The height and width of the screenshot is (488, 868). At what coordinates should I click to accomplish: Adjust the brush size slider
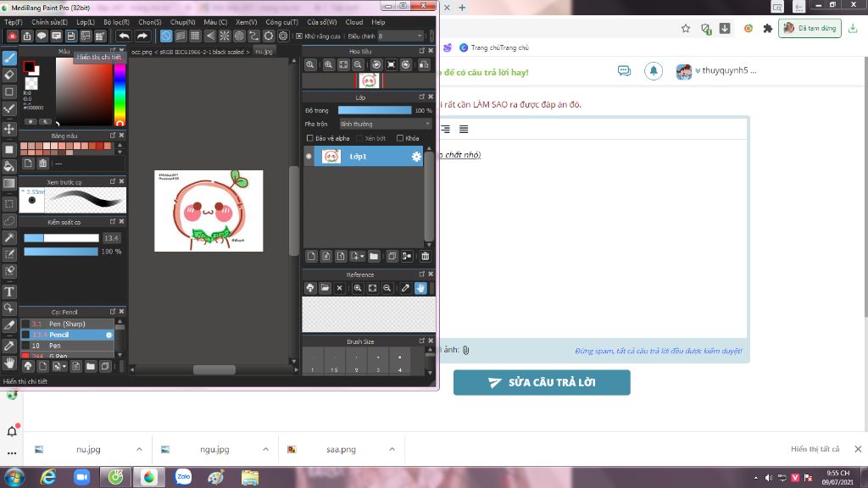pyautogui.click(x=61, y=238)
